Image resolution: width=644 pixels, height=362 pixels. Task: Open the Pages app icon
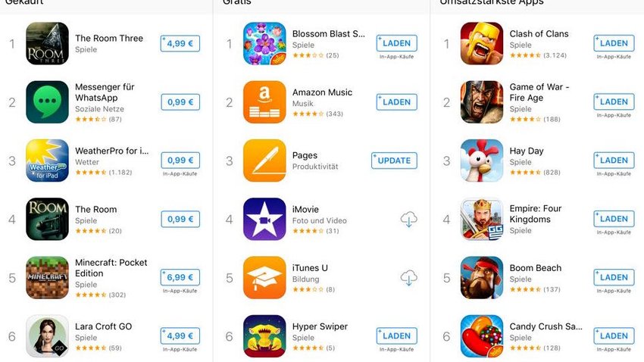point(264,161)
